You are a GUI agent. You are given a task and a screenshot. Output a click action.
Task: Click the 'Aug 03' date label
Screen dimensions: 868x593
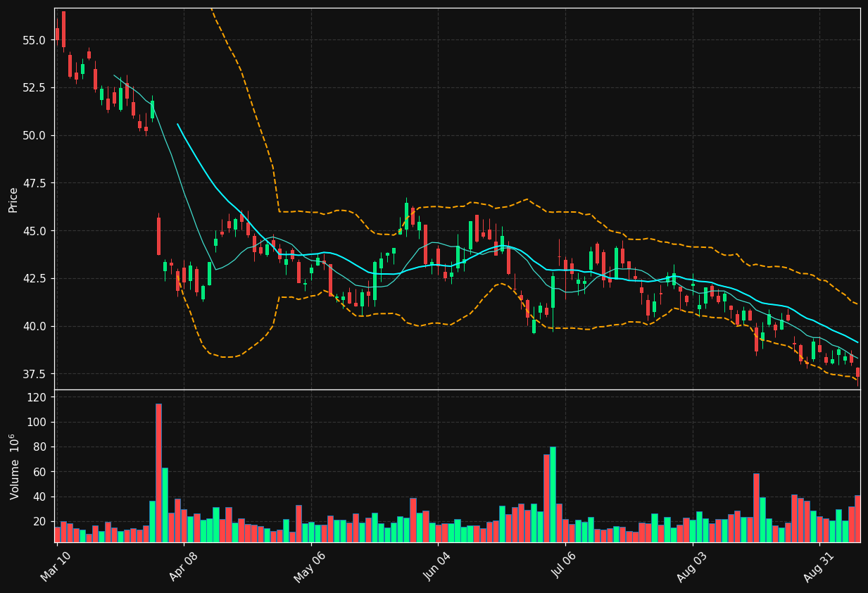(690, 567)
